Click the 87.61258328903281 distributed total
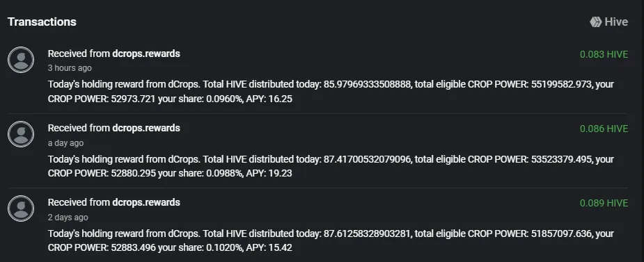This screenshot has width=644, height=262. pos(367,234)
